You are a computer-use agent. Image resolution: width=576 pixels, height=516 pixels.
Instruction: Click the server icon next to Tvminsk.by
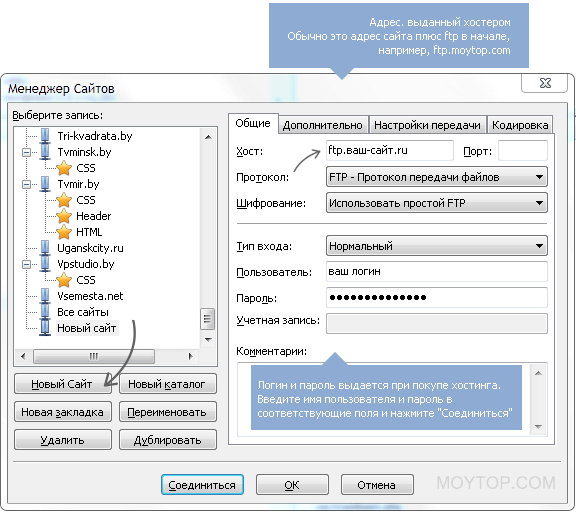[45, 152]
